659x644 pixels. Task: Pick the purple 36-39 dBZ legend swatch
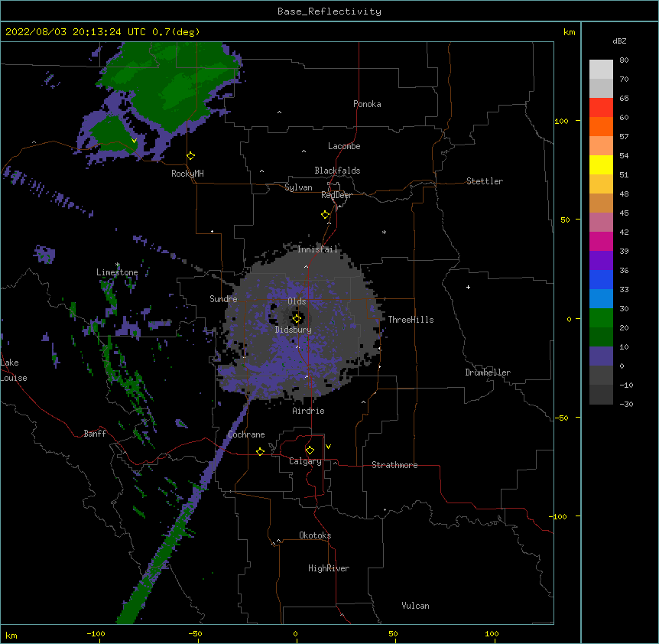pyautogui.click(x=601, y=261)
